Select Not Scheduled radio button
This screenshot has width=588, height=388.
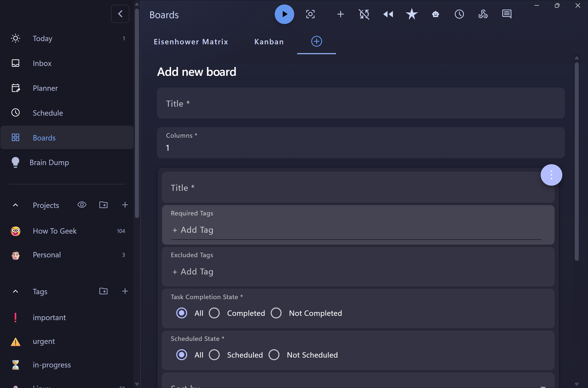pyautogui.click(x=274, y=355)
